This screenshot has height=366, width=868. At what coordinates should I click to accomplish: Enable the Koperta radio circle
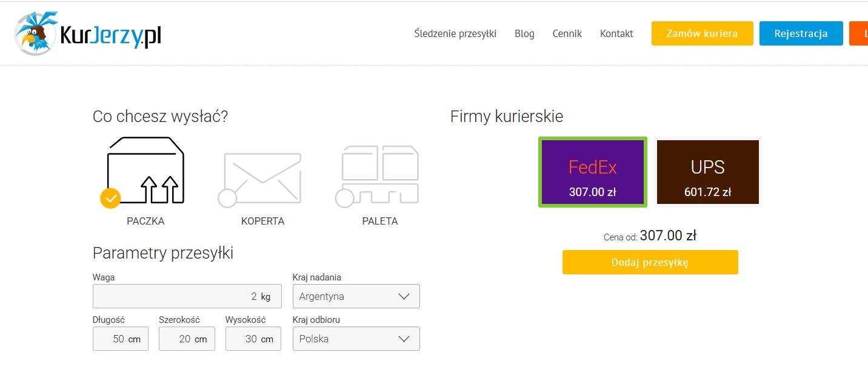[x=227, y=198]
